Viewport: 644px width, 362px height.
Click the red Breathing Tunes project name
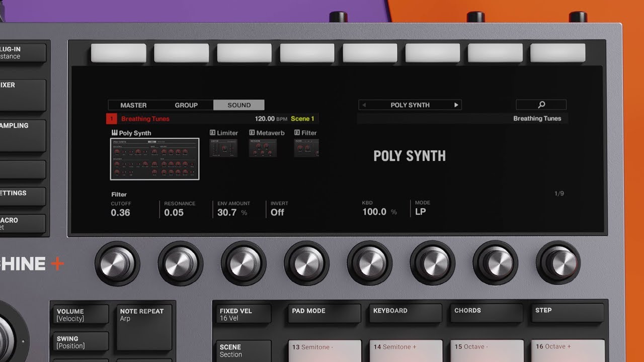[x=145, y=119]
